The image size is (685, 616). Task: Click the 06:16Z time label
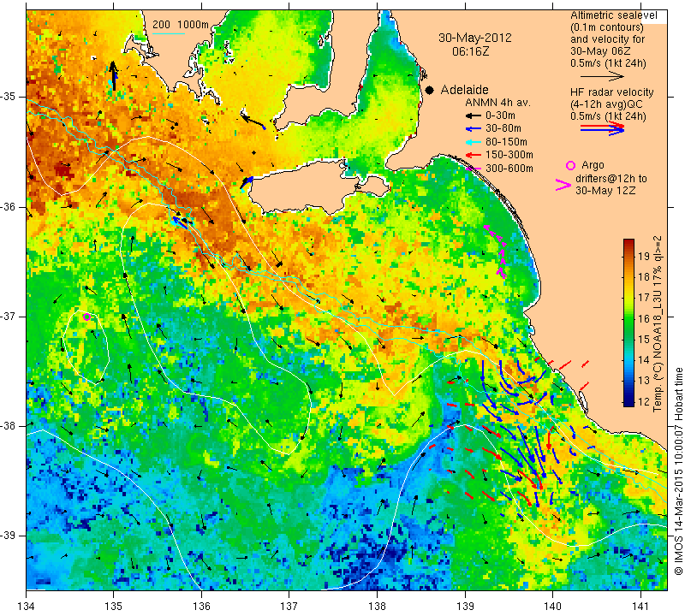pos(470,51)
